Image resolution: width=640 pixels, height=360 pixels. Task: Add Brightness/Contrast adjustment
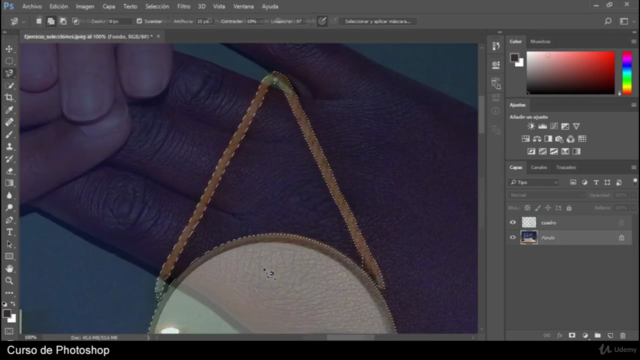coord(531,126)
